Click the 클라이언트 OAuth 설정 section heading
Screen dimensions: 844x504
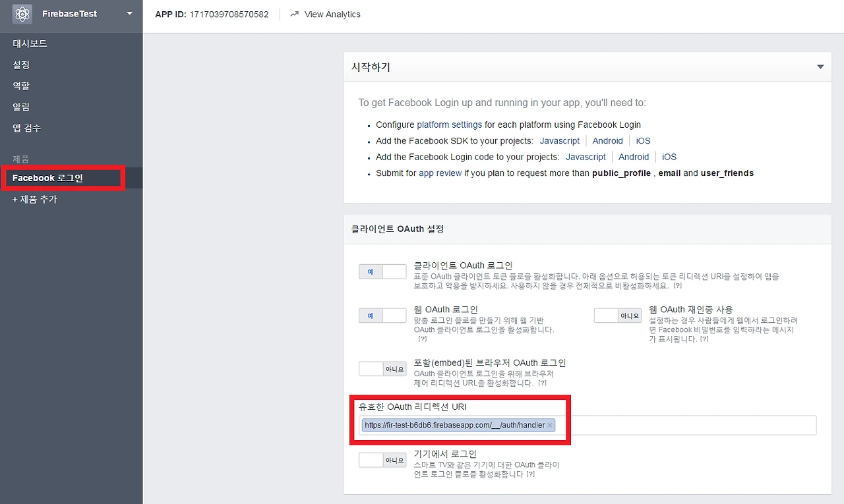tap(398, 229)
